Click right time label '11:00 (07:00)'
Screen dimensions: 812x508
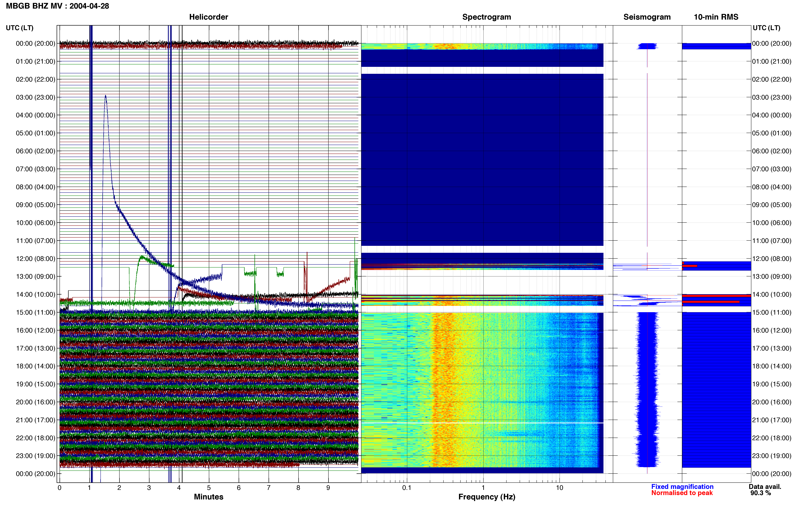[772, 241]
